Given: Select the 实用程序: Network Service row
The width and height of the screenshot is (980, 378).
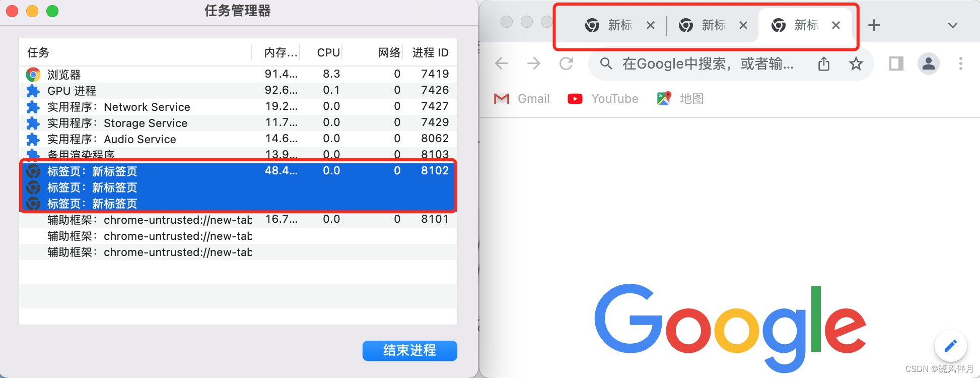Looking at the screenshot, I should click(238, 107).
